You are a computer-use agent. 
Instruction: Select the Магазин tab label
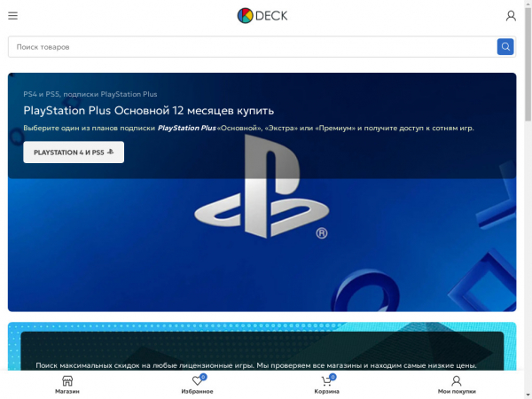67,391
